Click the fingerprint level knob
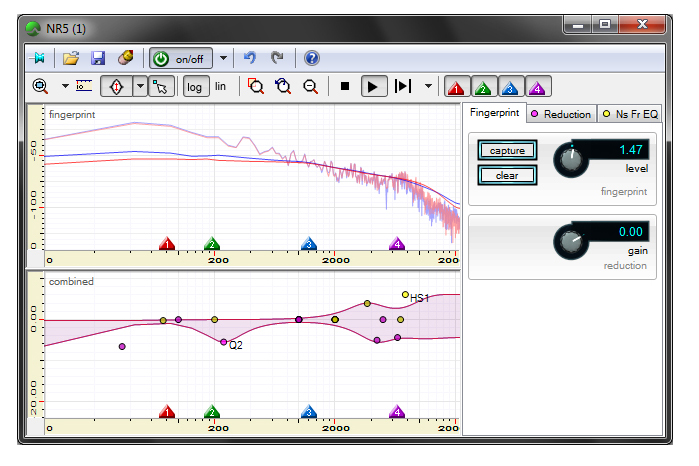699x466 pixels. [570, 160]
